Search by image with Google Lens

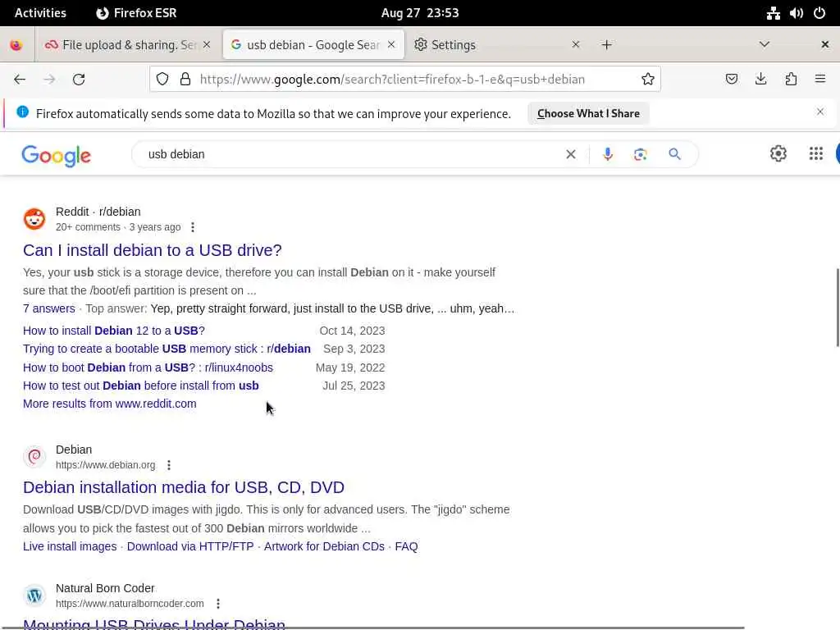(640, 154)
